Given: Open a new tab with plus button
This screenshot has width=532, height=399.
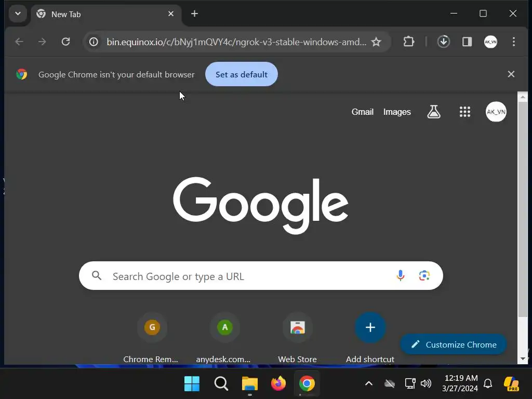Looking at the screenshot, I should 194,14.
